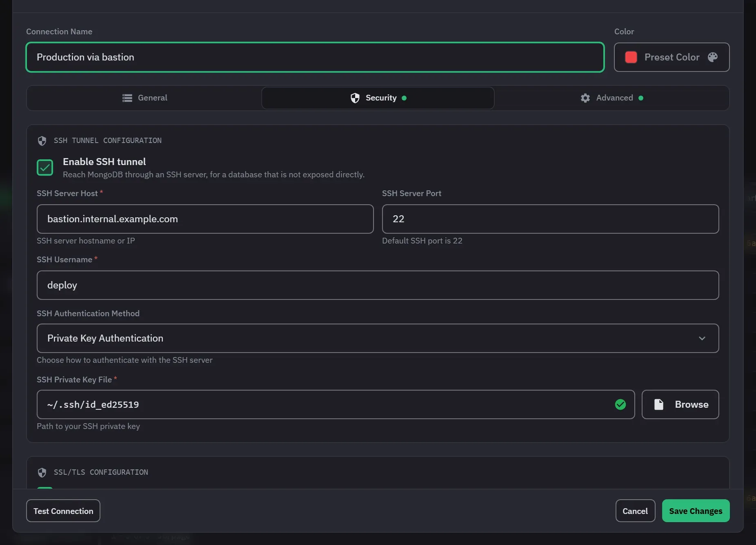This screenshot has height=545, width=756.
Task: Click 'Default SSH port is 22' hint
Action: click(x=422, y=241)
